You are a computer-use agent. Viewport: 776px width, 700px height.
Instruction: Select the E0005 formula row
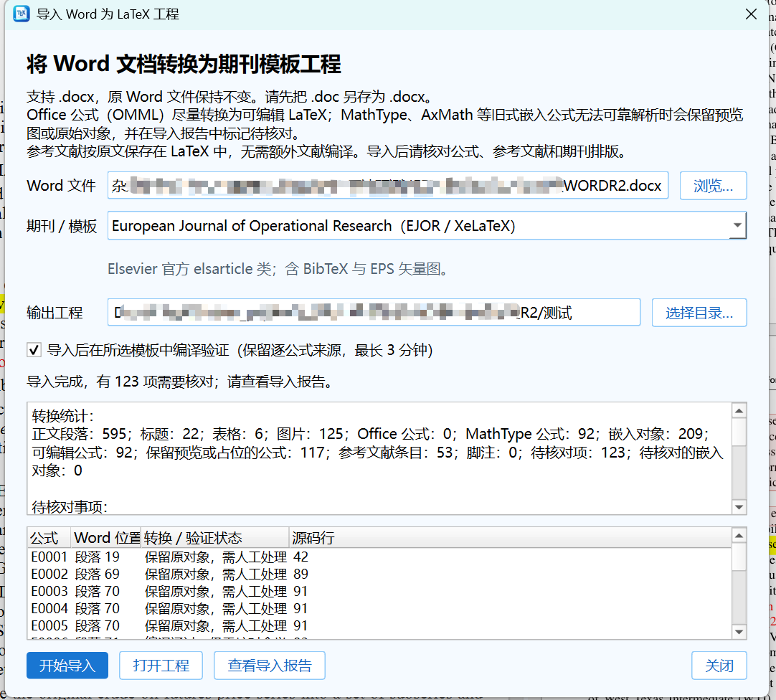click(379, 625)
